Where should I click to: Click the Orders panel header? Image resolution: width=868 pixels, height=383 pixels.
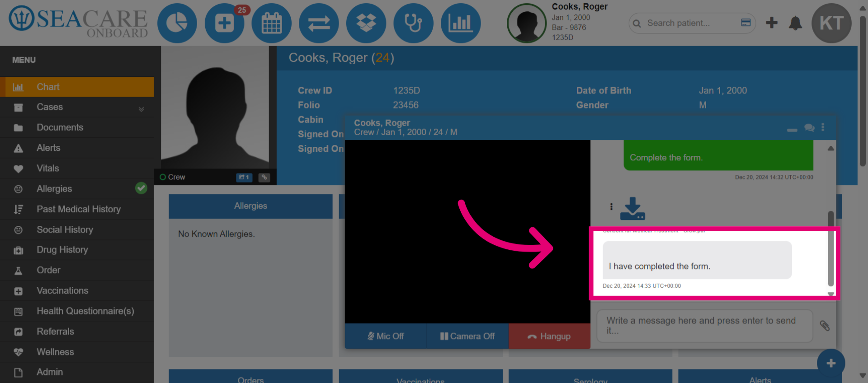[250, 377]
